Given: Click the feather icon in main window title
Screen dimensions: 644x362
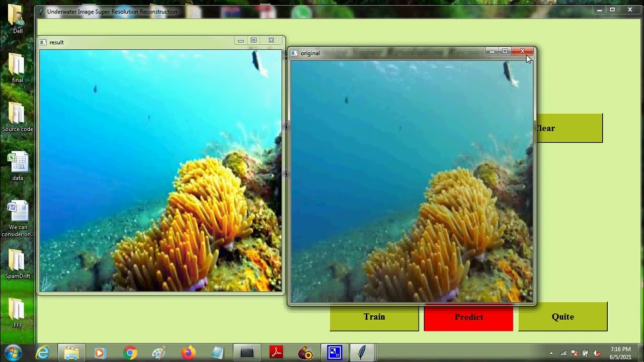Looking at the screenshot, I should click(42, 12).
